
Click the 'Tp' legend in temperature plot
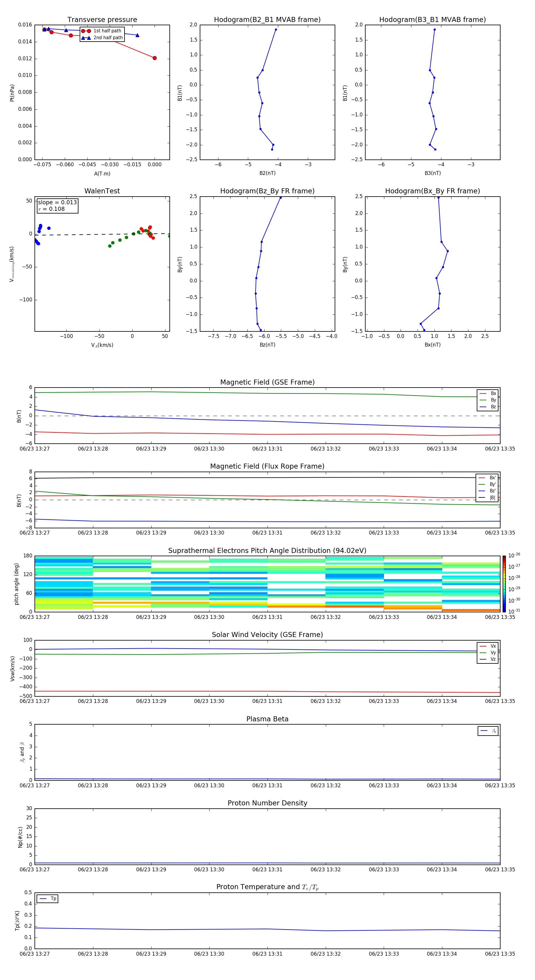point(48,899)
